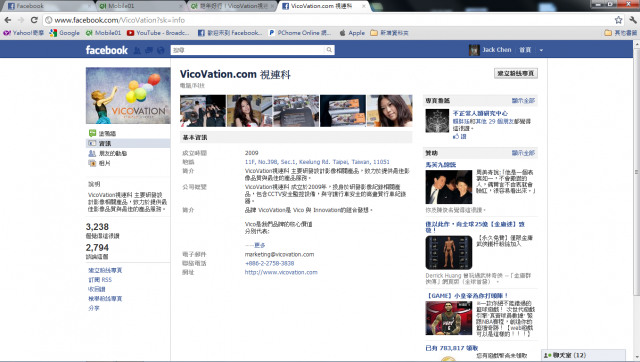
Task: Click the page vertical scrollbar
Action: point(637,171)
